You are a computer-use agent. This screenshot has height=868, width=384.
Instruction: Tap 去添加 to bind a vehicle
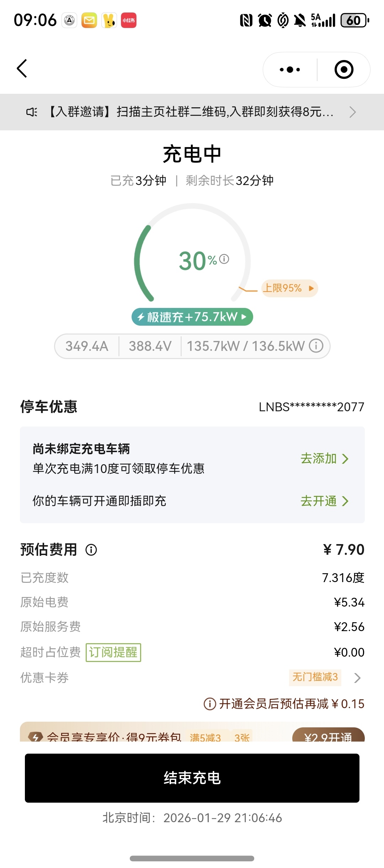click(324, 459)
